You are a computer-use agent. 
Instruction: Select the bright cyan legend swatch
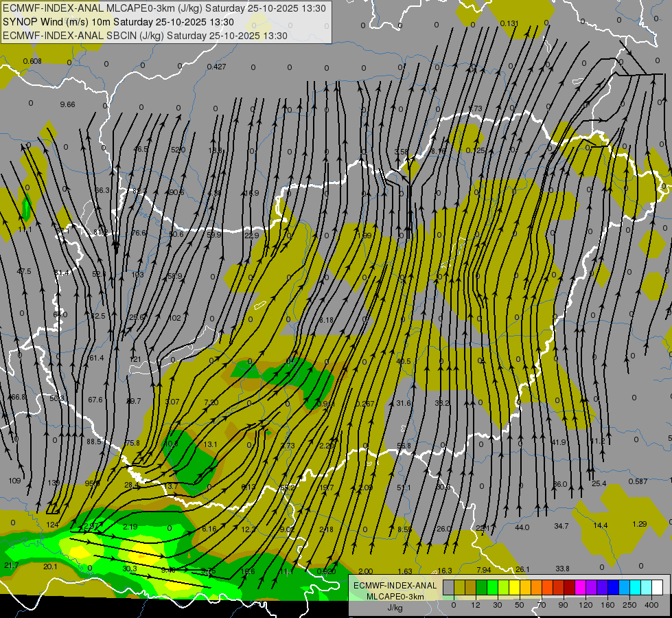pos(636,587)
